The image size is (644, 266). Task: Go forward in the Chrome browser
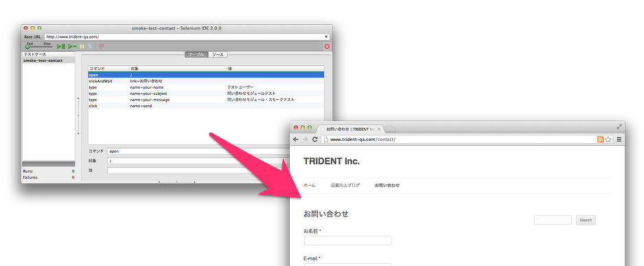pyautogui.click(x=305, y=140)
